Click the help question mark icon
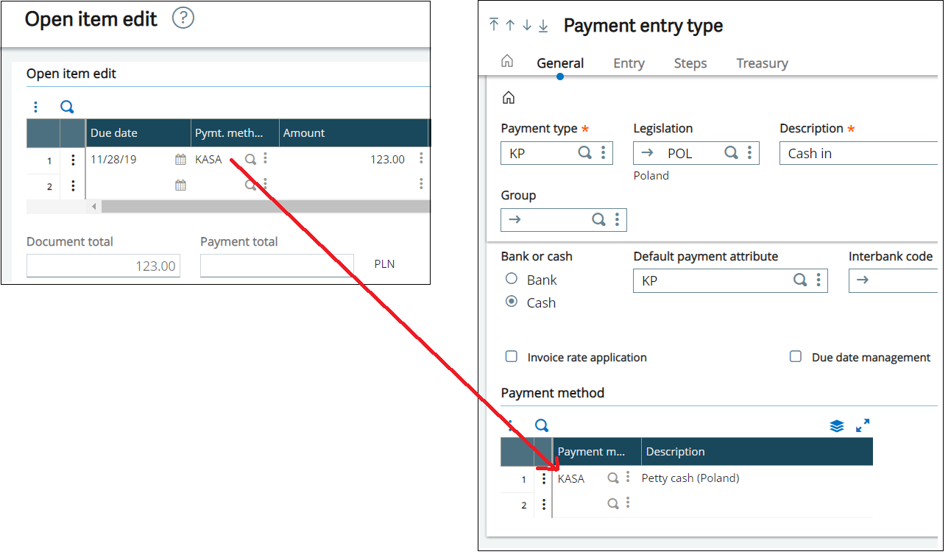The width and height of the screenshot is (951, 560). (183, 18)
